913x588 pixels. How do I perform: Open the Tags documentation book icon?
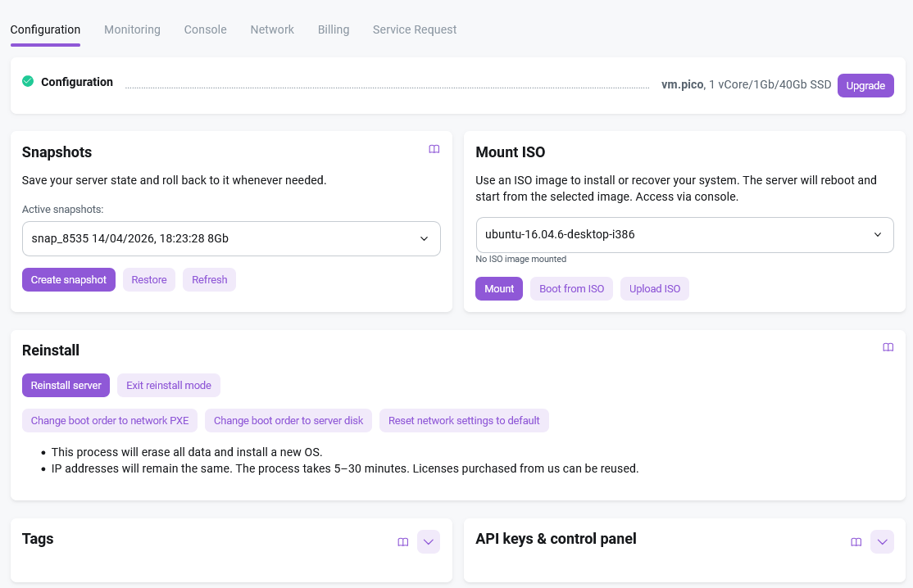click(403, 542)
